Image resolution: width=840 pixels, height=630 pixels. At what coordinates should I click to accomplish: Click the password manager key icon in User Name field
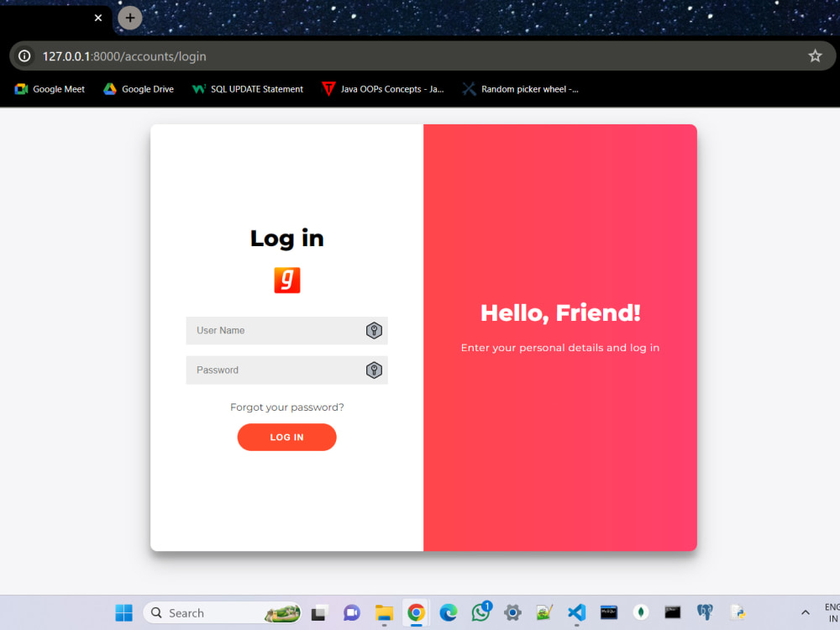point(374,330)
